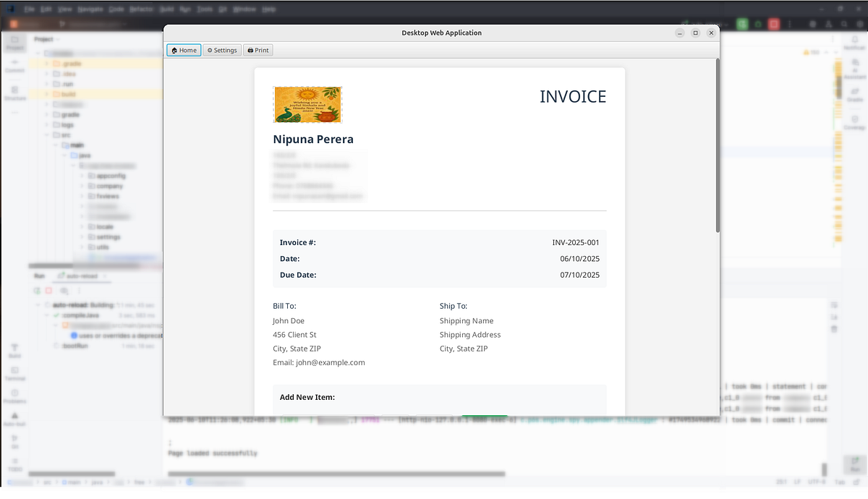868x499 pixels.
Task: Click the Home button in the web application
Action: click(x=183, y=49)
